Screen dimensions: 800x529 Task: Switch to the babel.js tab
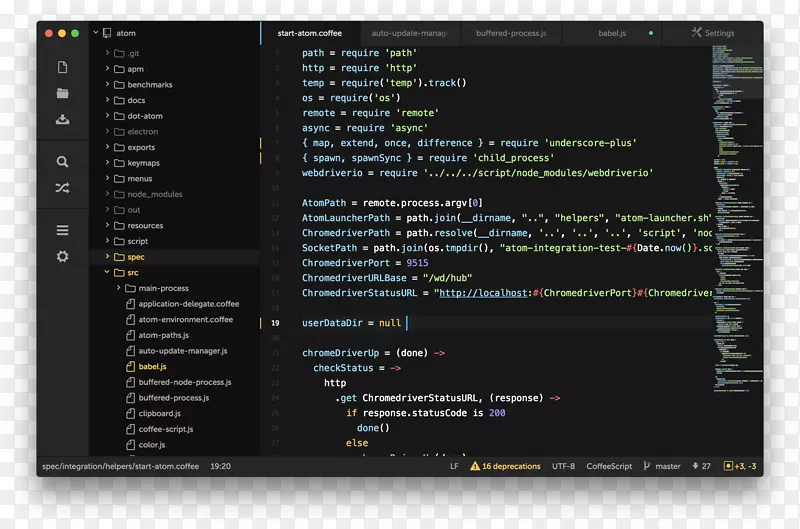(612, 33)
